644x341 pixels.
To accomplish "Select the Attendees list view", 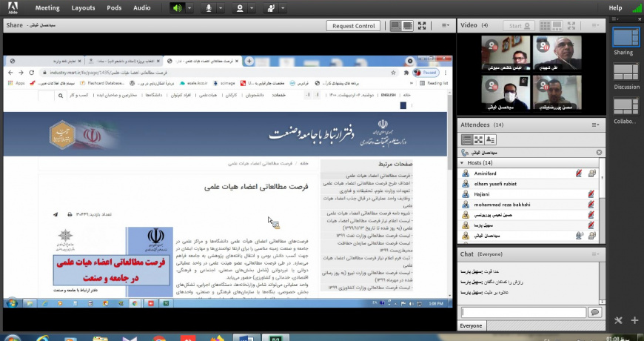I will click(x=466, y=140).
